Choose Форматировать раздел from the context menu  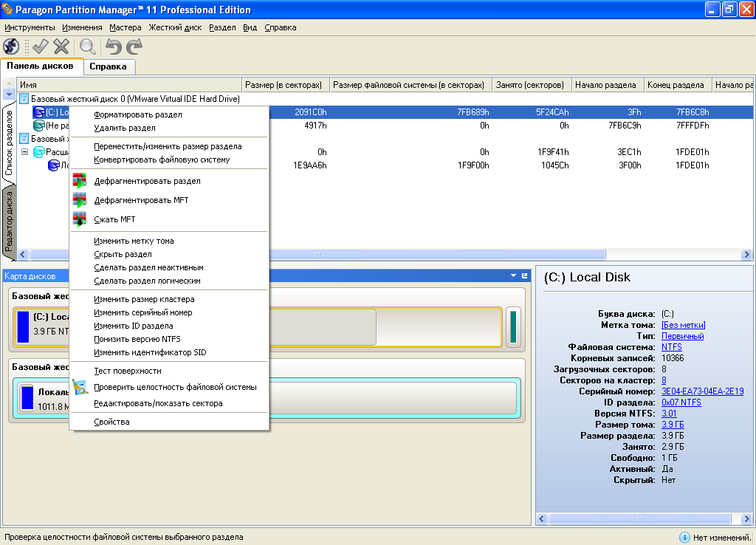(137, 114)
